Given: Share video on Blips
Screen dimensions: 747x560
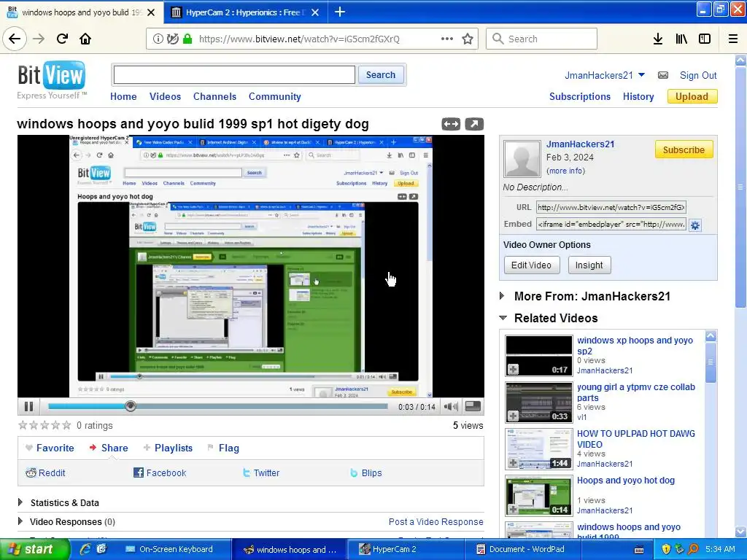Looking at the screenshot, I should click(366, 472).
